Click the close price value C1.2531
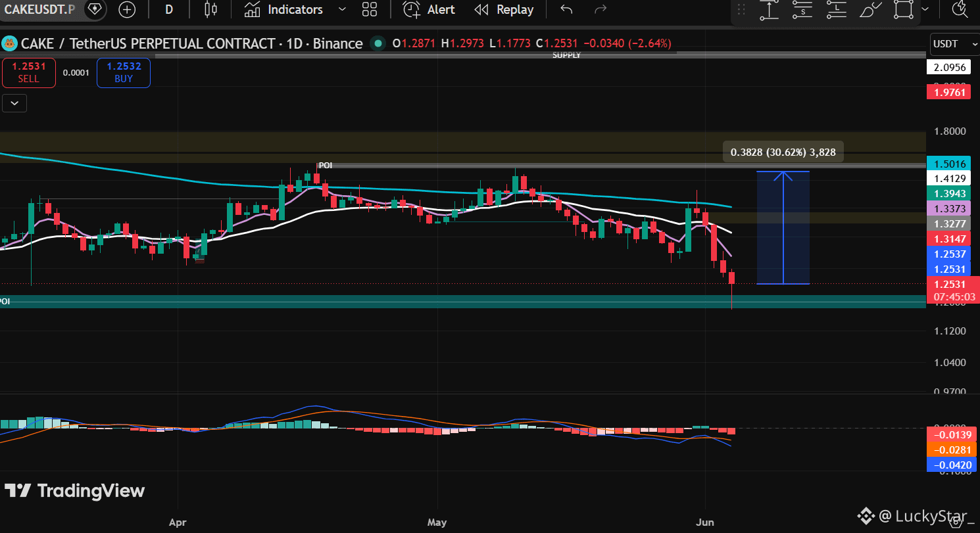The image size is (980, 533). (x=556, y=44)
